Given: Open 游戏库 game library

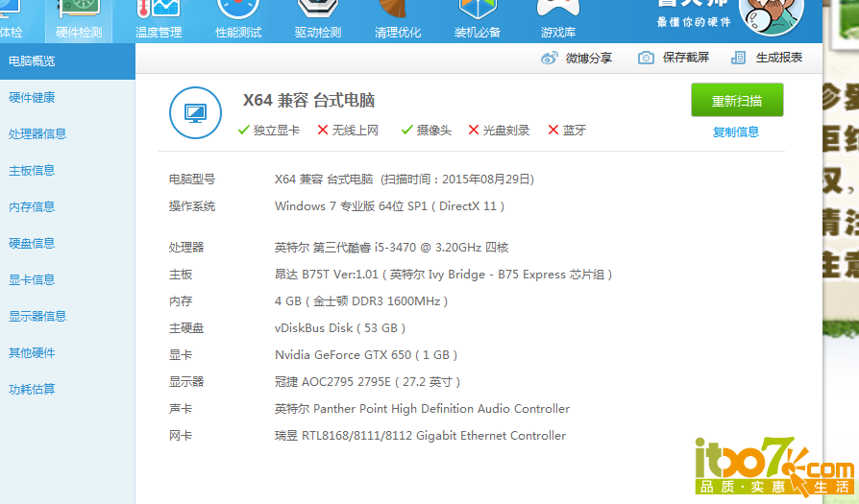Looking at the screenshot, I should coord(557,22).
